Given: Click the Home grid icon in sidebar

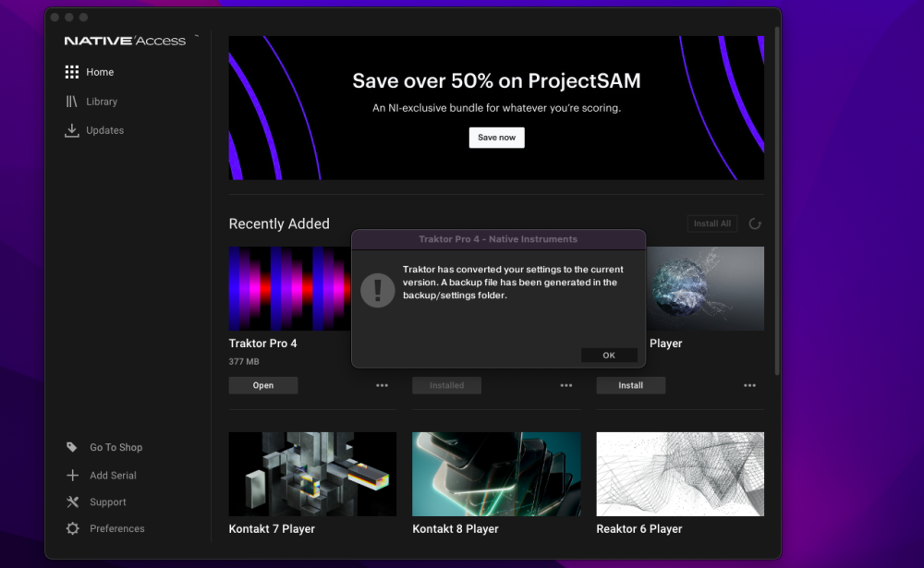Looking at the screenshot, I should [x=72, y=72].
